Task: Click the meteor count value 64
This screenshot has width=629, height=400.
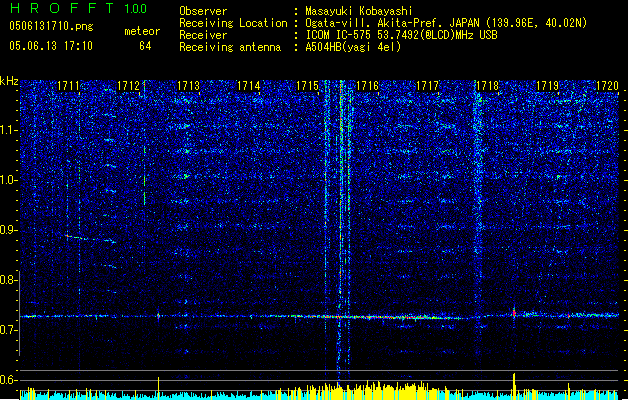Action: point(145,46)
